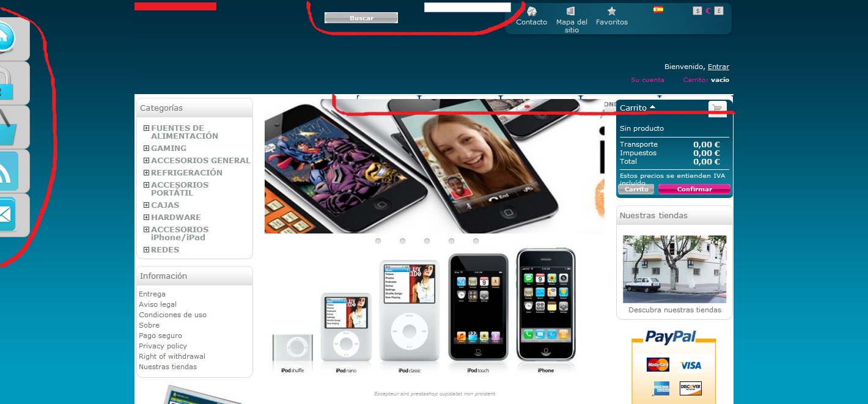The height and width of the screenshot is (404, 868).
Task: Click the grey Carrito button
Action: [636, 189]
